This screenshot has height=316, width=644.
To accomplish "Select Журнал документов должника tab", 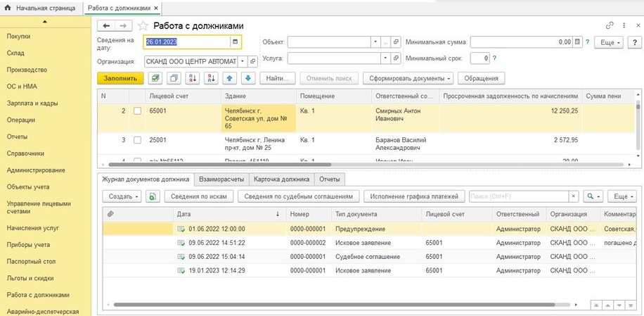I will pos(146,179).
